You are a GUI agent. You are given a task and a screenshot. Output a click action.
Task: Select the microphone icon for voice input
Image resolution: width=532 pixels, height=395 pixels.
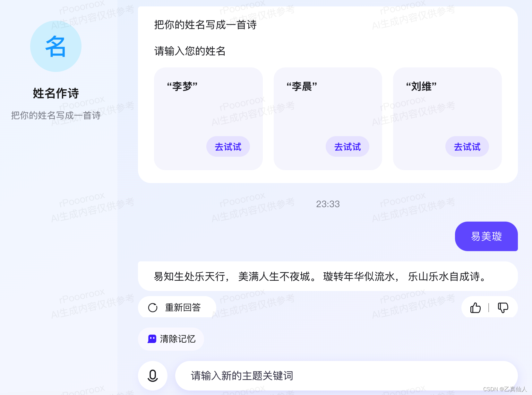coord(152,375)
